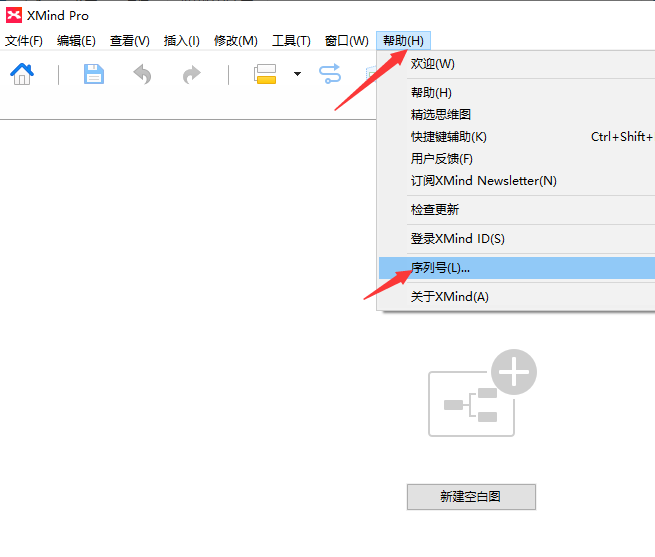Choose the 帮助(H) entry in dropdown
Image resolution: width=655 pixels, height=557 pixels.
[x=517, y=93]
